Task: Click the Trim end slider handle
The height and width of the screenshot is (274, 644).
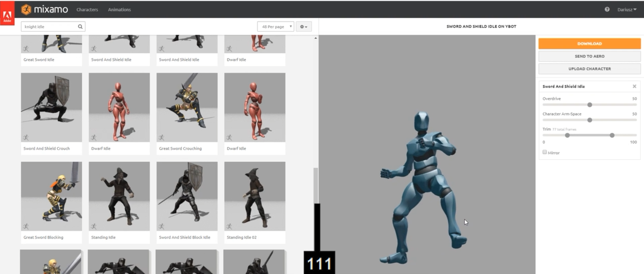Action: tap(612, 135)
